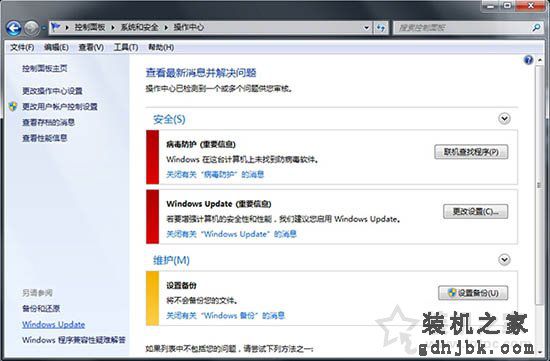Open 关闭有关"Windows Update"的消息 link

click(232, 234)
